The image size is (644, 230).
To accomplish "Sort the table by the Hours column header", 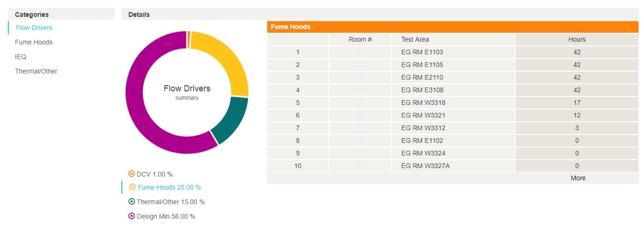I will 576,39.
